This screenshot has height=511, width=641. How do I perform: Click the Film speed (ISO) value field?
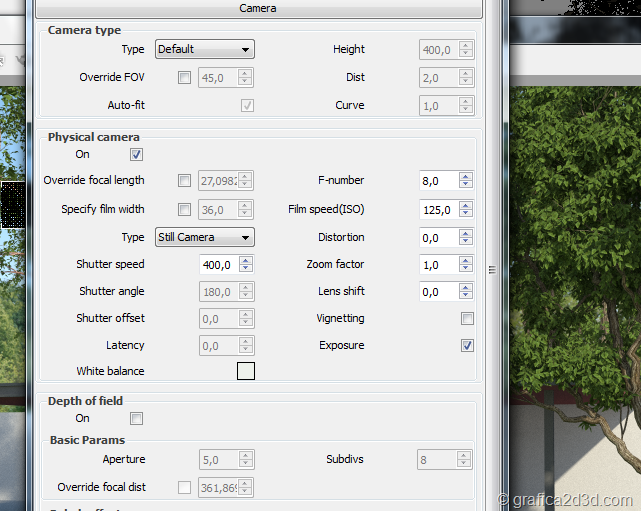pos(439,209)
